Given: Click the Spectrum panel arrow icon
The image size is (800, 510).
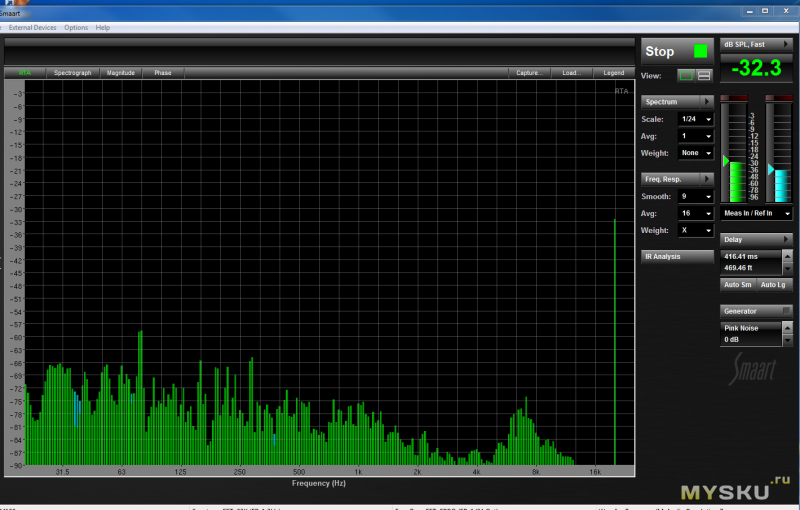Looking at the screenshot, I should pyautogui.click(x=707, y=101).
